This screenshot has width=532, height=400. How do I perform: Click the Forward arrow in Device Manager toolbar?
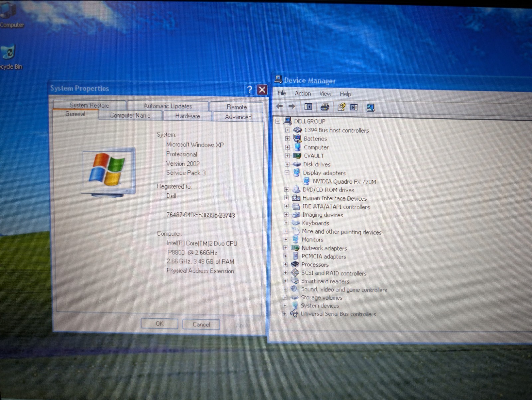[x=292, y=106]
